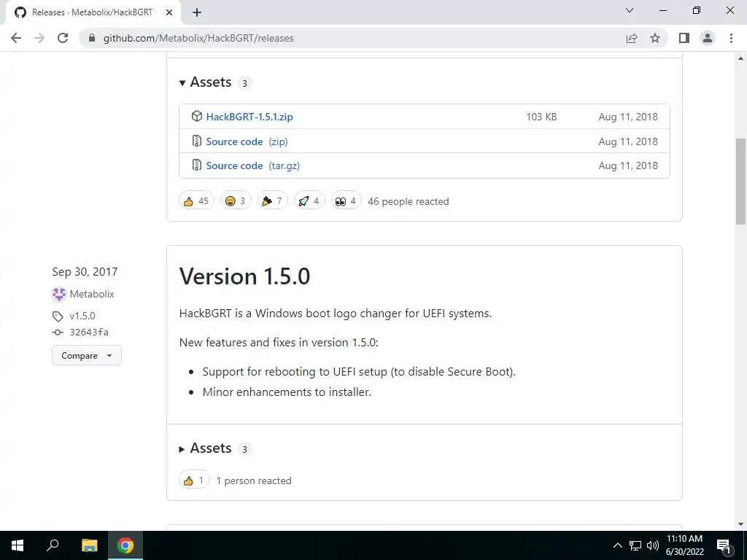Toggle thumbs up reaction on Version 1.5.0

tap(194, 481)
